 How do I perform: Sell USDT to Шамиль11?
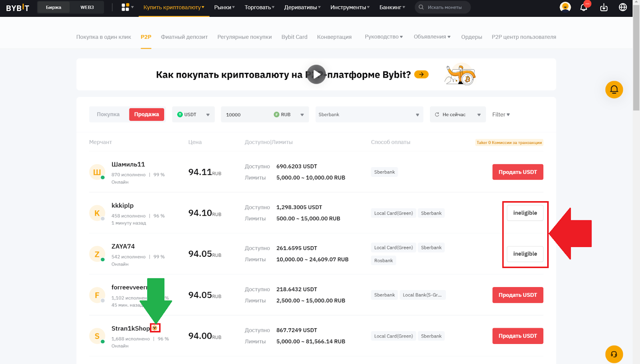click(518, 172)
